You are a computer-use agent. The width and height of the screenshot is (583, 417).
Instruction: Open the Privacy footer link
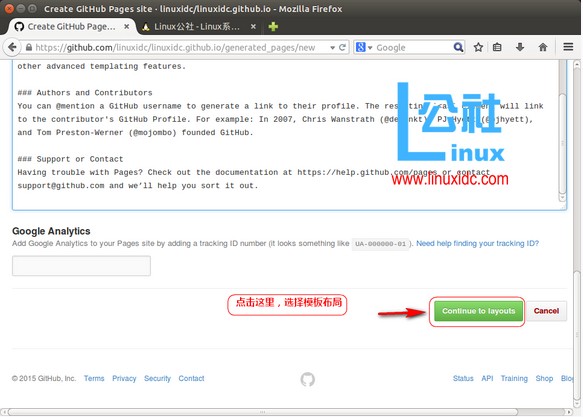click(124, 378)
